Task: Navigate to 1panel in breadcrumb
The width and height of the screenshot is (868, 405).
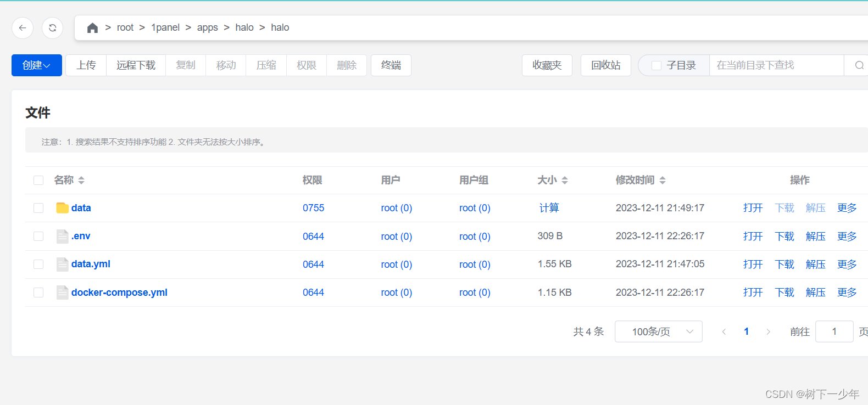Action: 165,27
